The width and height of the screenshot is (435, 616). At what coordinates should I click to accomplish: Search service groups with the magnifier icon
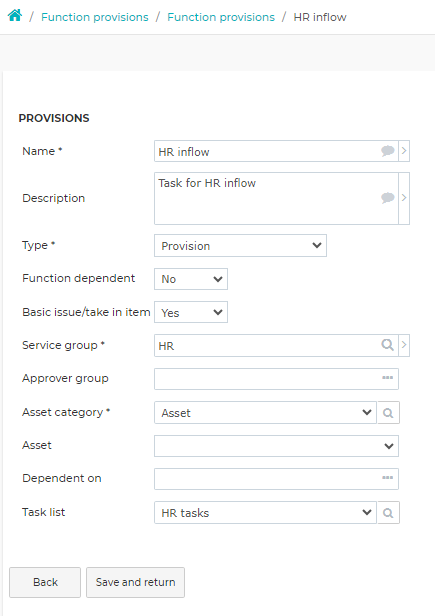click(387, 345)
